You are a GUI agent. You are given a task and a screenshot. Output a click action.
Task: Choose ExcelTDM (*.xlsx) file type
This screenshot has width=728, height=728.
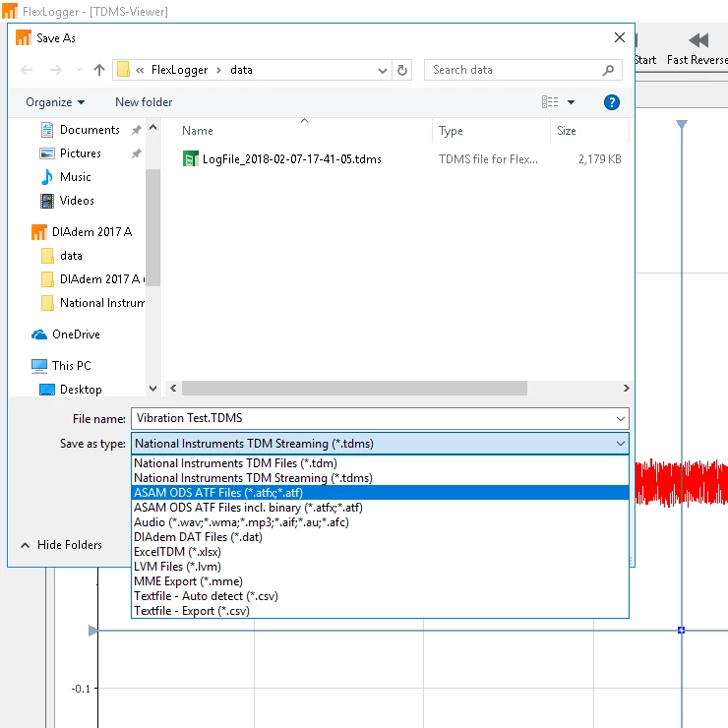pos(176,552)
